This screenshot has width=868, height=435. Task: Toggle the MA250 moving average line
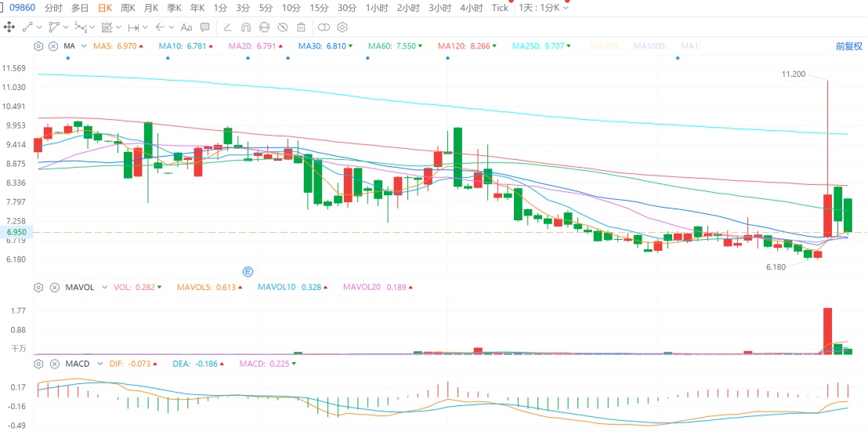coord(541,46)
